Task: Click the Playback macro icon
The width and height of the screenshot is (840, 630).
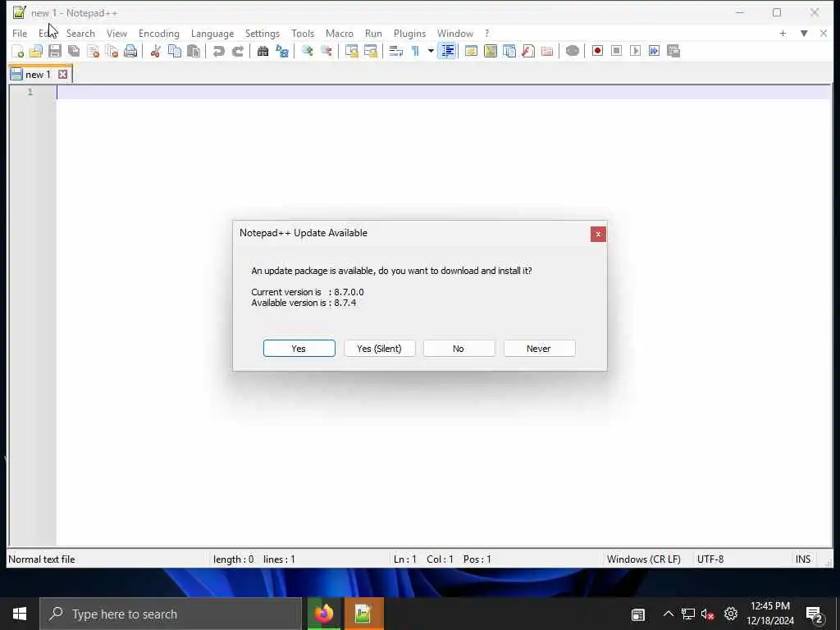Action: [636, 51]
